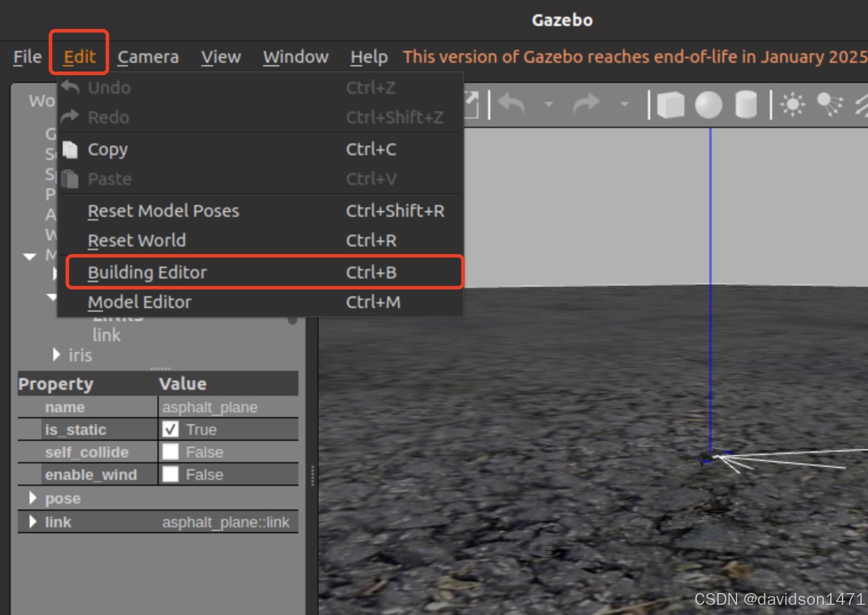Click the asphalt_plane name value field

coord(229,407)
